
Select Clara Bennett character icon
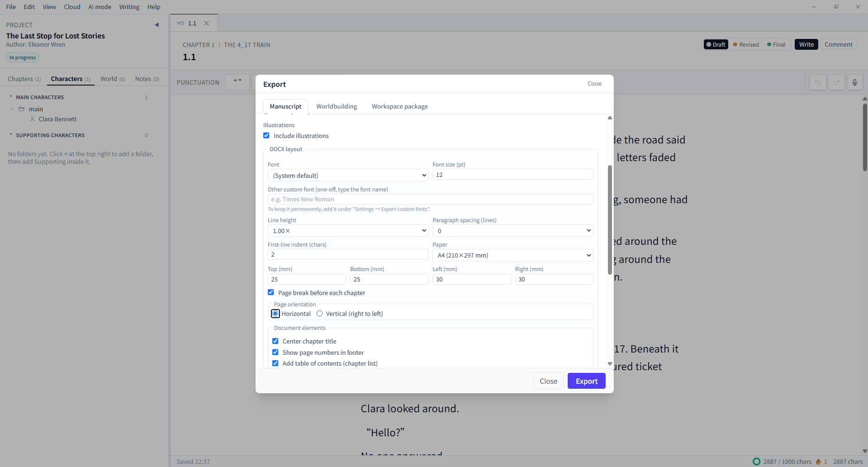(x=33, y=119)
